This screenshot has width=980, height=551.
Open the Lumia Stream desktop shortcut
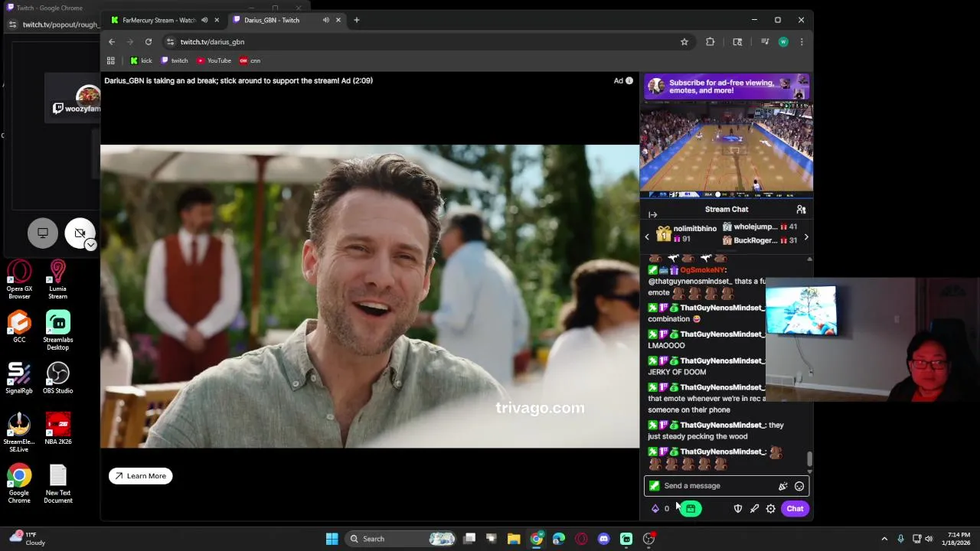(57, 280)
